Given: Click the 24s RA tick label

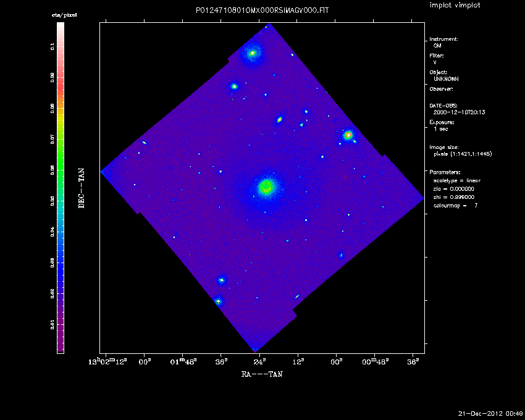Looking at the screenshot, I should [x=259, y=362].
